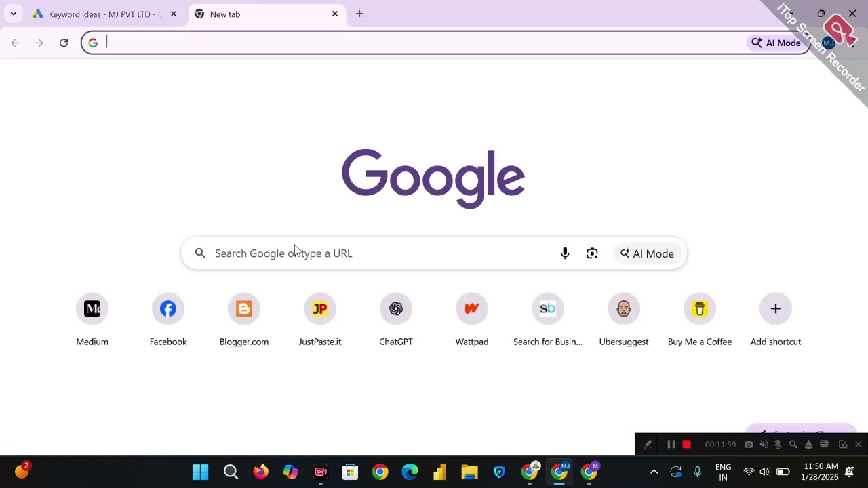Screen dimensions: 868x488
Task: Open Microsoft Edge from the taskbar
Action: 410,472
